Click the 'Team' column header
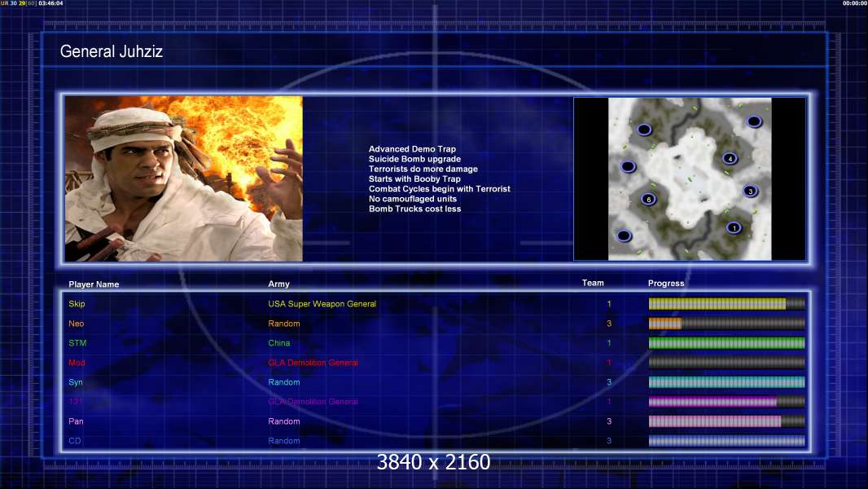This screenshot has width=868, height=489. pos(593,283)
